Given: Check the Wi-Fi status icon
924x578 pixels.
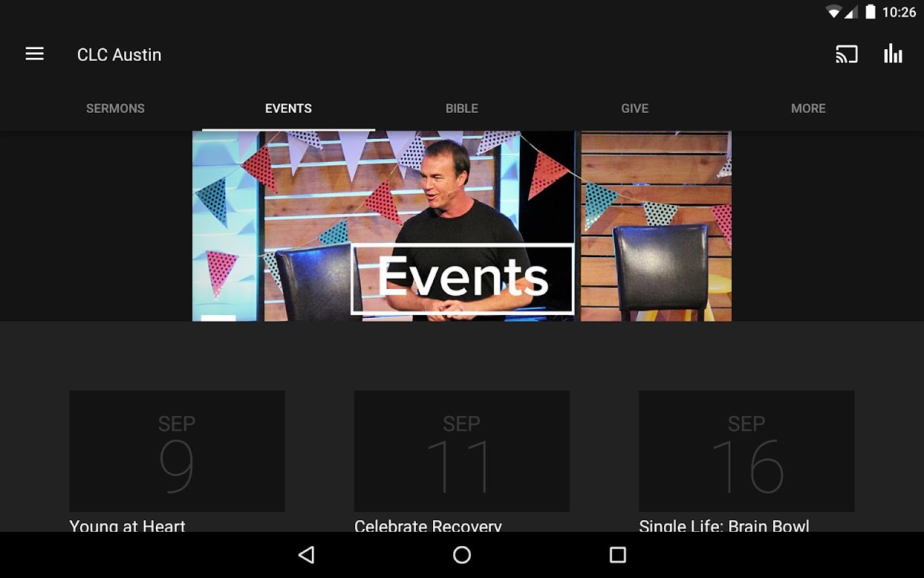Looking at the screenshot, I should pos(834,12).
